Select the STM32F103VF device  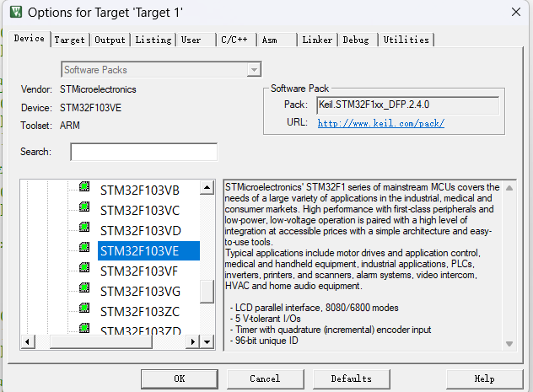[138, 271]
